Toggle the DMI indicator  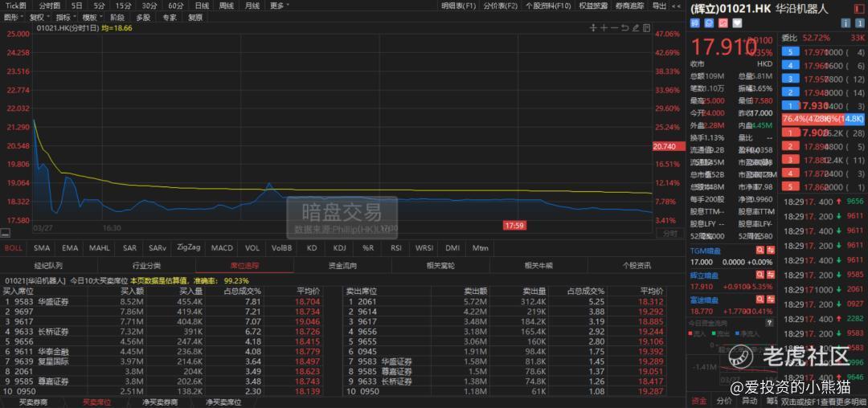(452, 248)
